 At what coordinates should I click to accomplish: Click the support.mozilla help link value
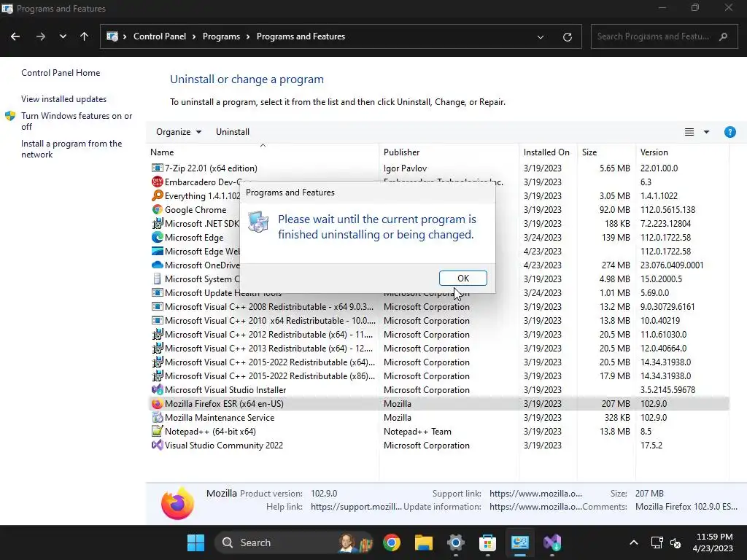click(356, 507)
